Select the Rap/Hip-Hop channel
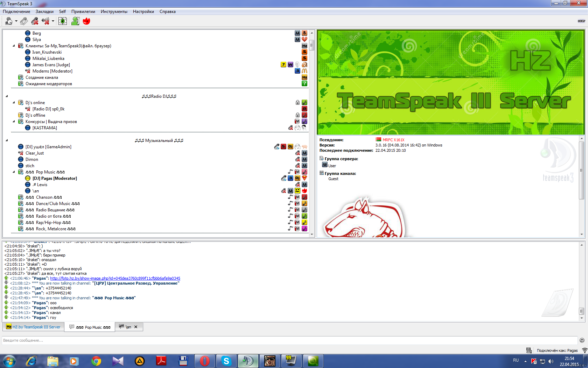The height and width of the screenshot is (368, 588). [48, 223]
